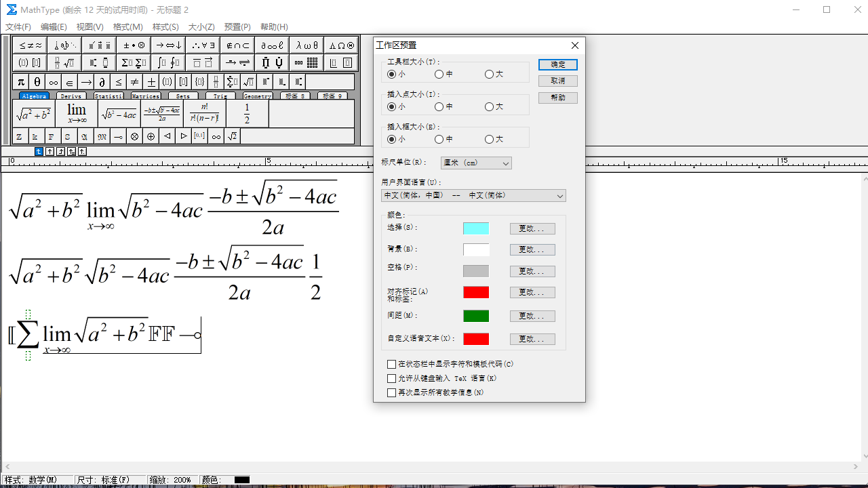
Task: Open the 视图(V) menu
Action: pyautogui.click(x=90, y=27)
